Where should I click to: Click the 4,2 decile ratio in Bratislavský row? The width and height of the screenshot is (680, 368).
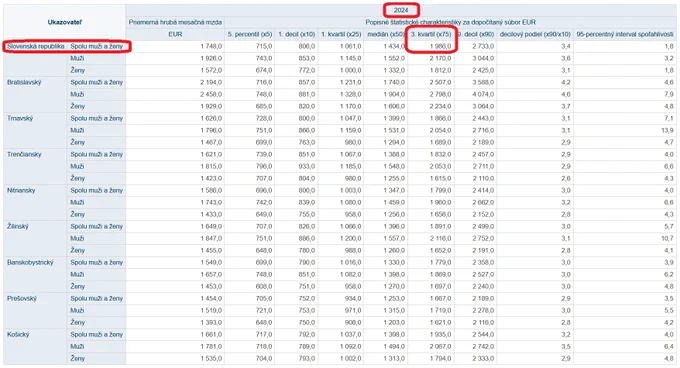point(566,82)
